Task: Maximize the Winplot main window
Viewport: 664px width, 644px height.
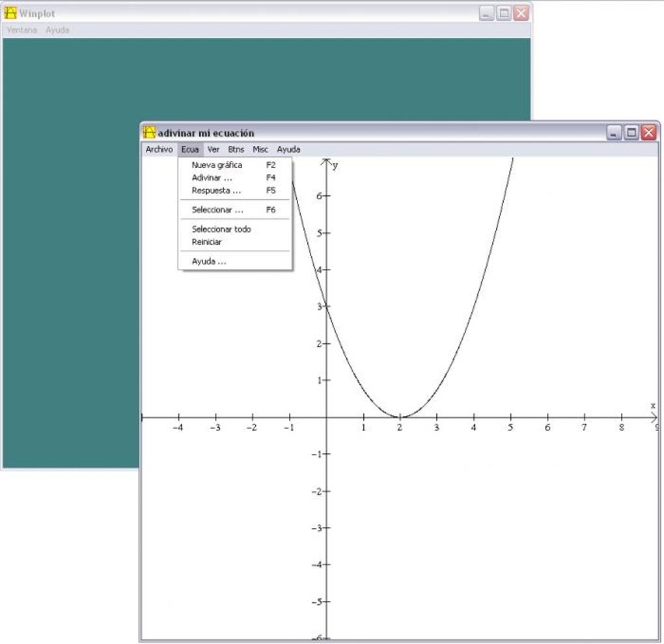Action: tap(504, 13)
